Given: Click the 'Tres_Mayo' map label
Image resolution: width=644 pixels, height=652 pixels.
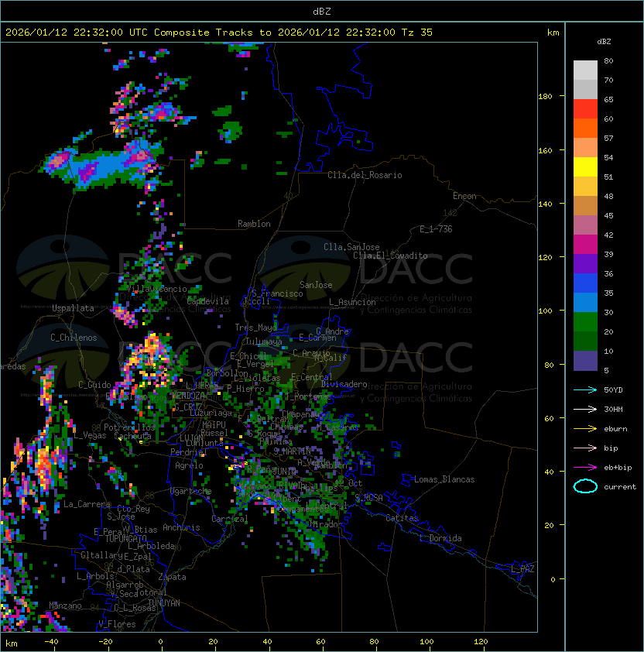Looking at the screenshot, I should 255,328.
